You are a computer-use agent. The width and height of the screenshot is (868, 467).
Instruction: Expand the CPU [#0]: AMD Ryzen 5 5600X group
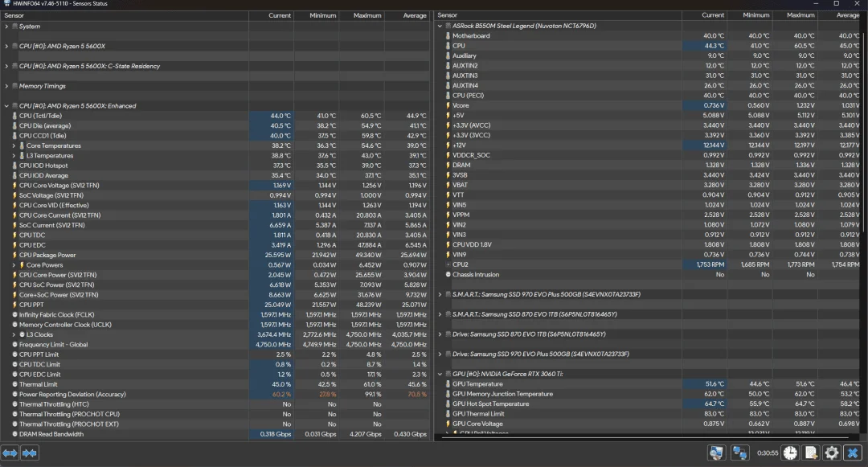click(6, 47)
